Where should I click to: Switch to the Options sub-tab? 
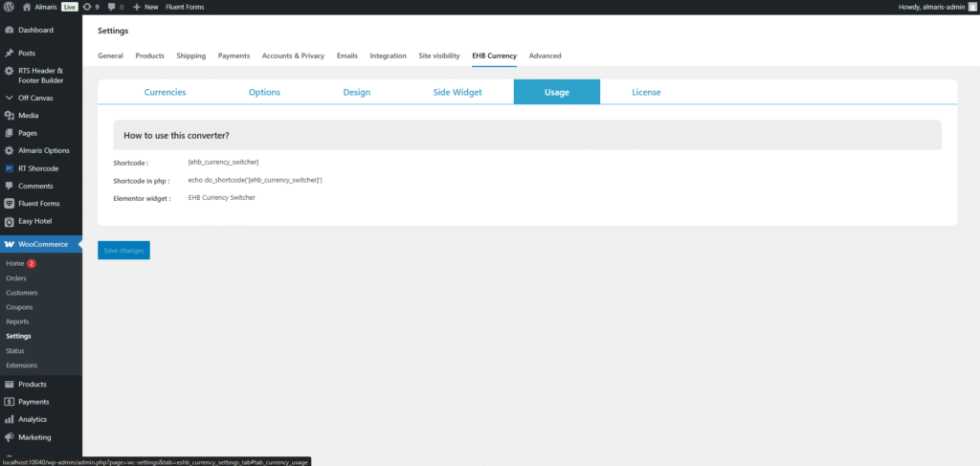(x=264, y=92)
